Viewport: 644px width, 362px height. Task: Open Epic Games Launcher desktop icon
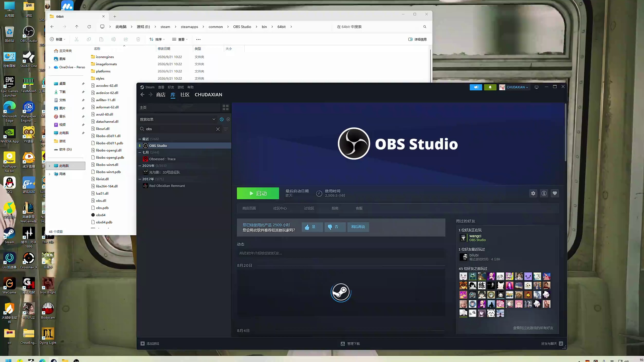10,87
